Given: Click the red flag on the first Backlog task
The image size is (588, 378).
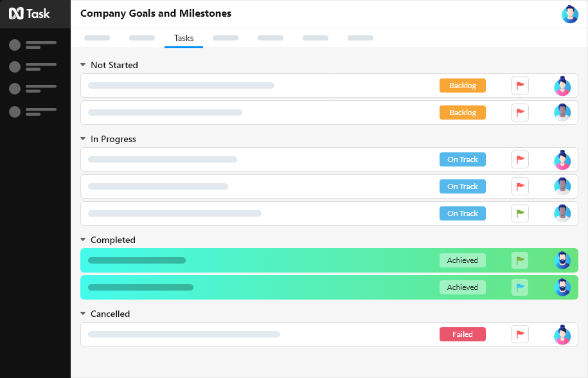Looking at the screenshot, I should click(x=519, y=85).
